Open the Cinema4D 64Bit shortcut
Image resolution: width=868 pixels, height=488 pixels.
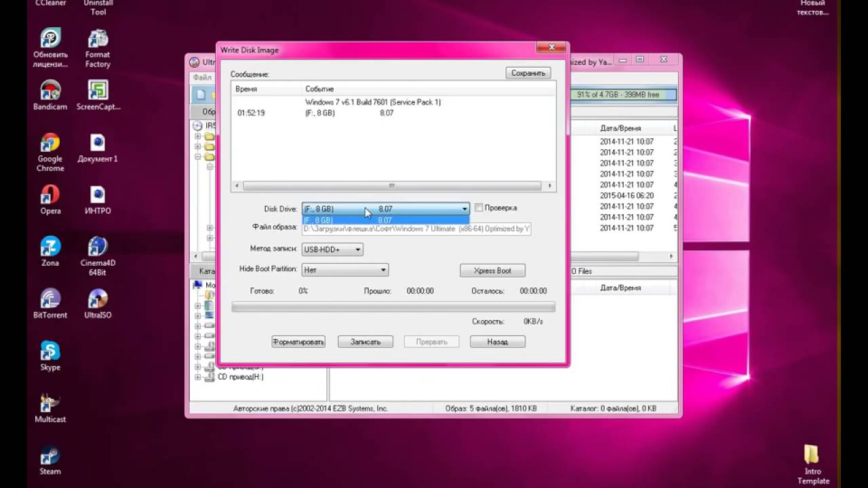(x=98, y=256)
